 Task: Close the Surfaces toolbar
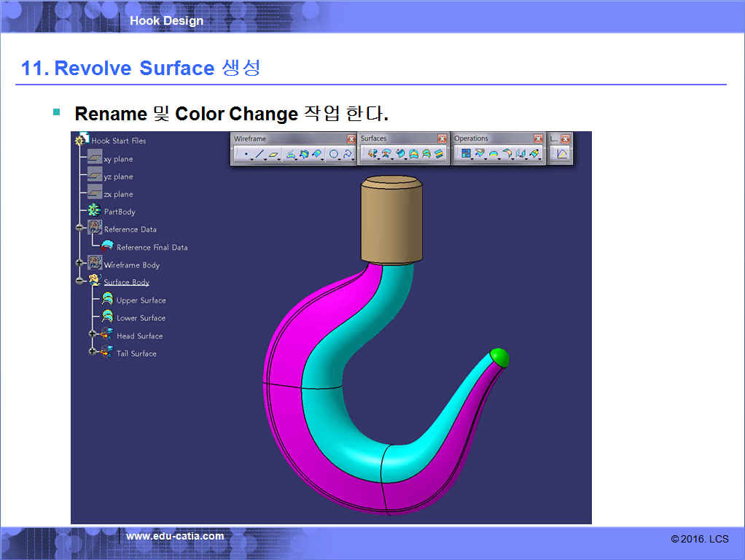click(x=442, y=139)
